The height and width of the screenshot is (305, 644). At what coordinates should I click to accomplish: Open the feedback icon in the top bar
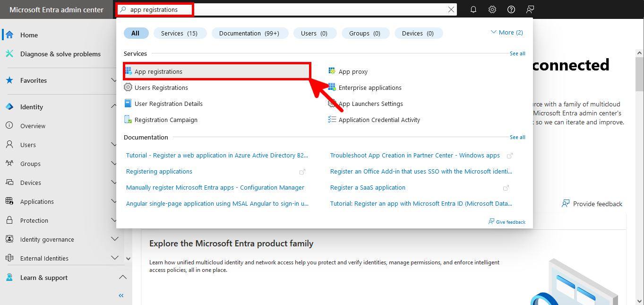click(x=530, y=9)
